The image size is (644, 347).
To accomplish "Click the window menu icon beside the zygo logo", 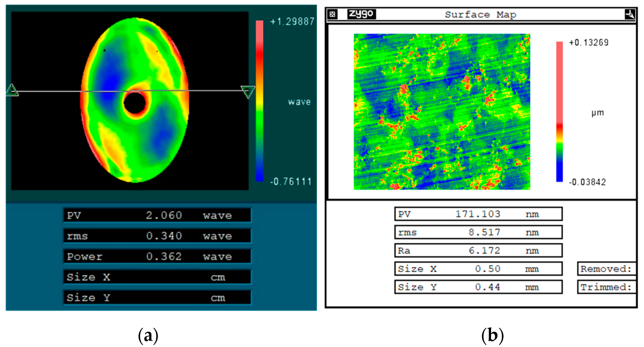I will [332, 14].
